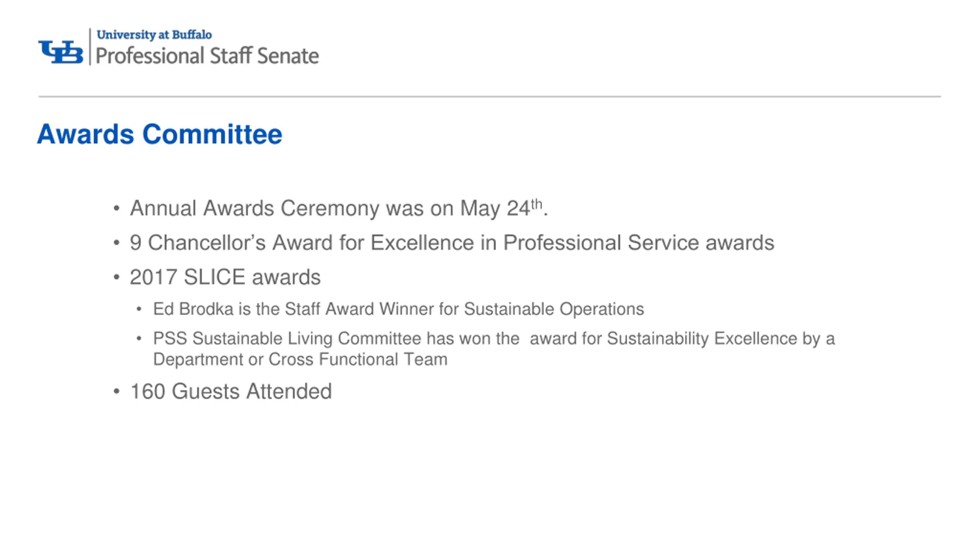Select the PSS Sustainable Living Committee line
This screenshot has height=551, width=980.
(494, 339)
